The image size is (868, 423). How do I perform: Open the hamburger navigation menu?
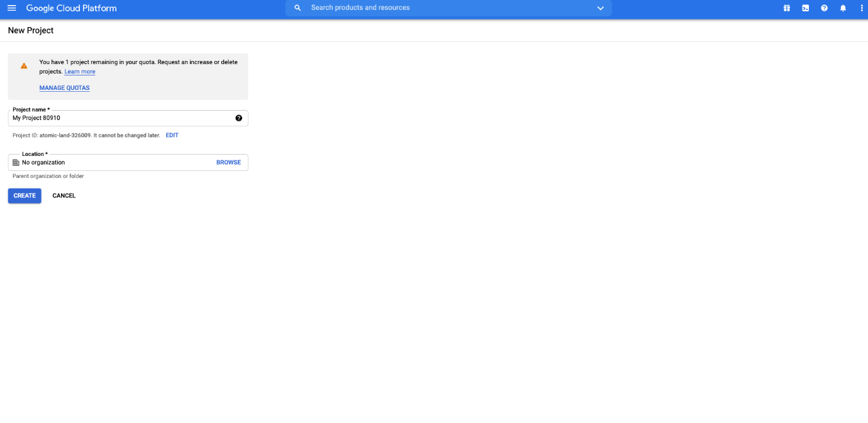point(11,8)
